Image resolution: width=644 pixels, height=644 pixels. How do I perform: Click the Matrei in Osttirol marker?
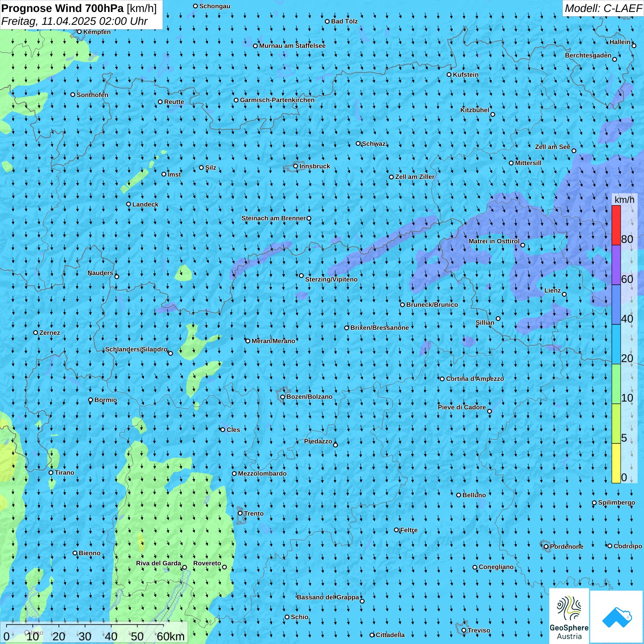[523, 245]
